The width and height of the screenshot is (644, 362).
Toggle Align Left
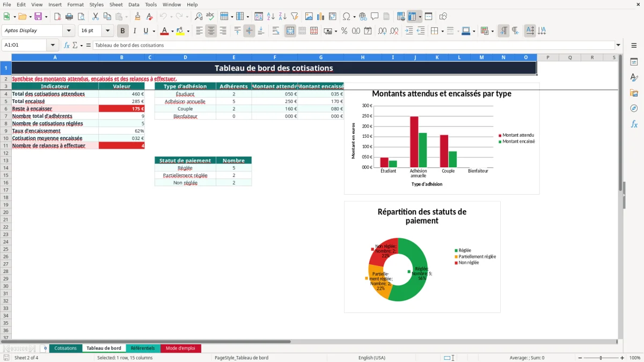click(x=199, y=31)
